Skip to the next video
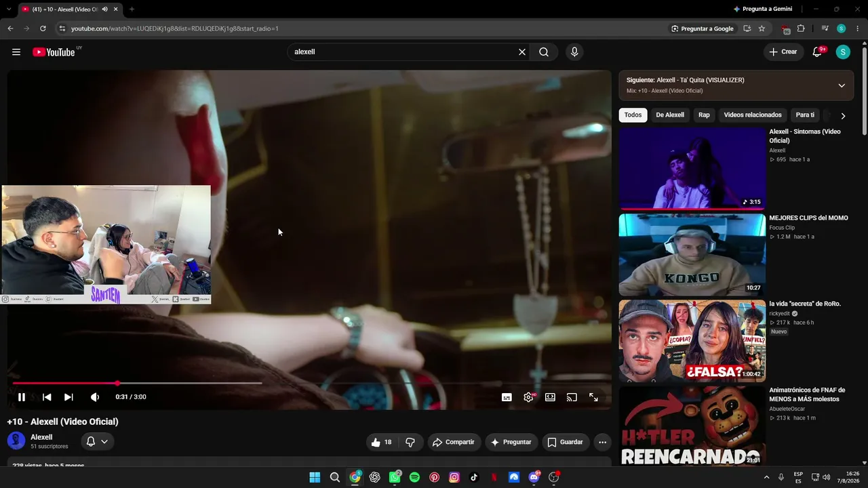Image resolution: width=868 pixels, height=488 pixels. pyautogui.click(x=68, y=397)
